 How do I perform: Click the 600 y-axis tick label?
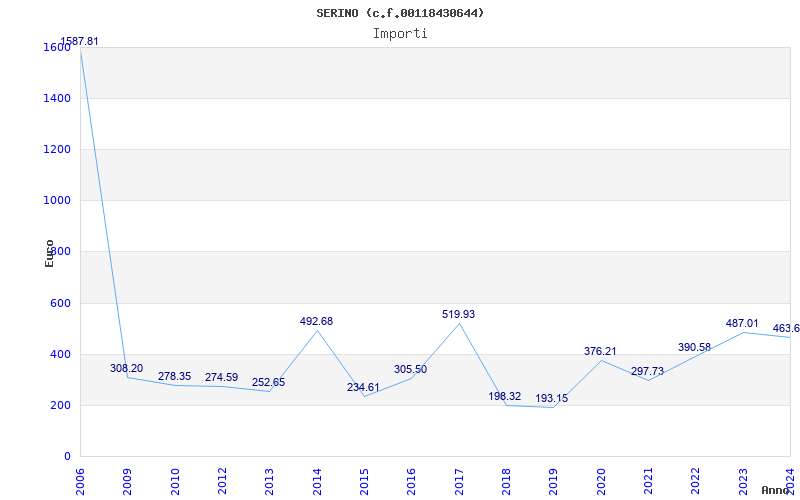click(59, 303)
